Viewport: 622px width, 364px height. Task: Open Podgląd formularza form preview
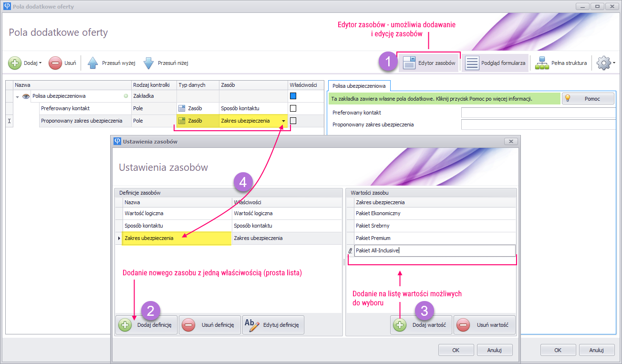click(x=495, y=63)
